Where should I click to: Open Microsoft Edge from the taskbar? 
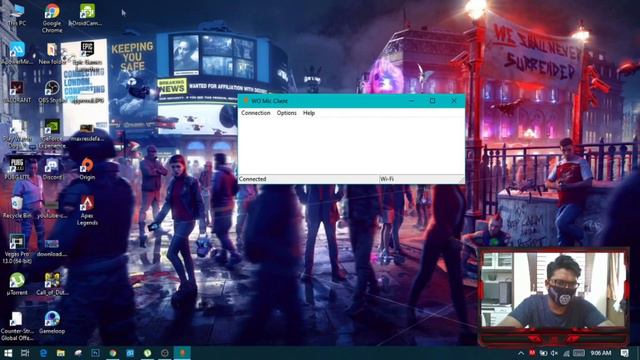[43, 353]
